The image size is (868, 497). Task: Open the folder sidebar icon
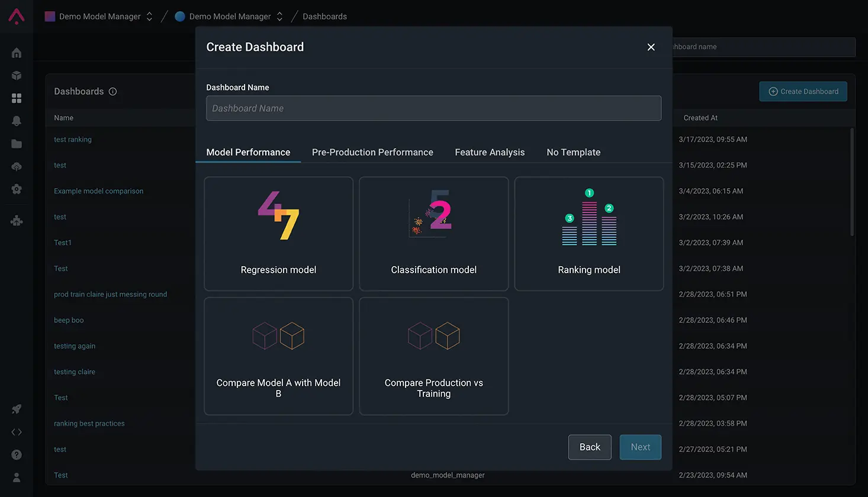click(17, 144)
